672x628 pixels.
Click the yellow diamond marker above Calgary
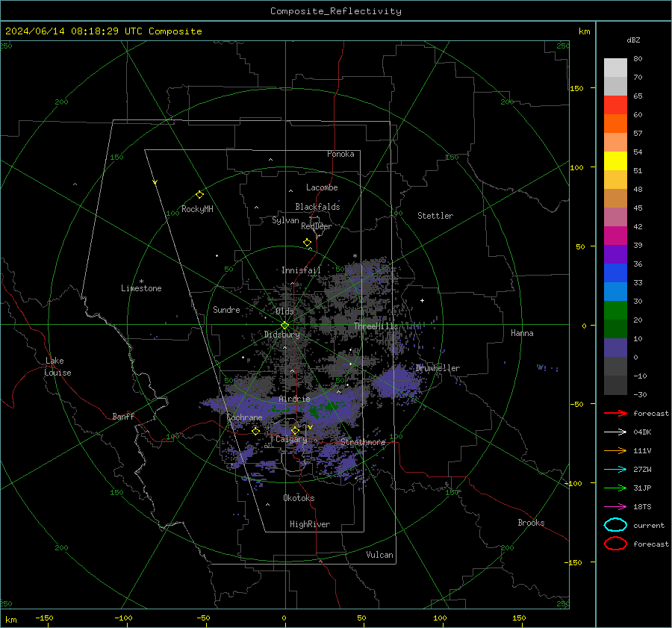(295, 430)
